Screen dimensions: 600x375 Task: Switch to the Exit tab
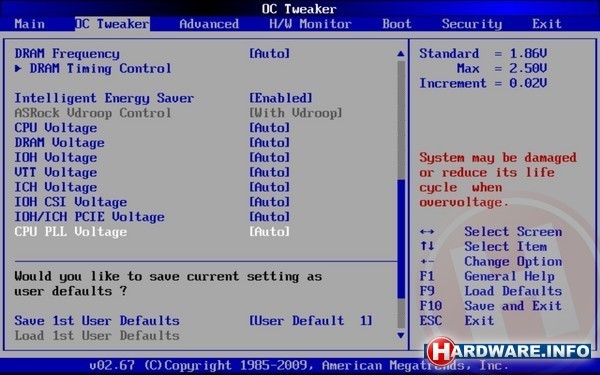pos(547,24)
